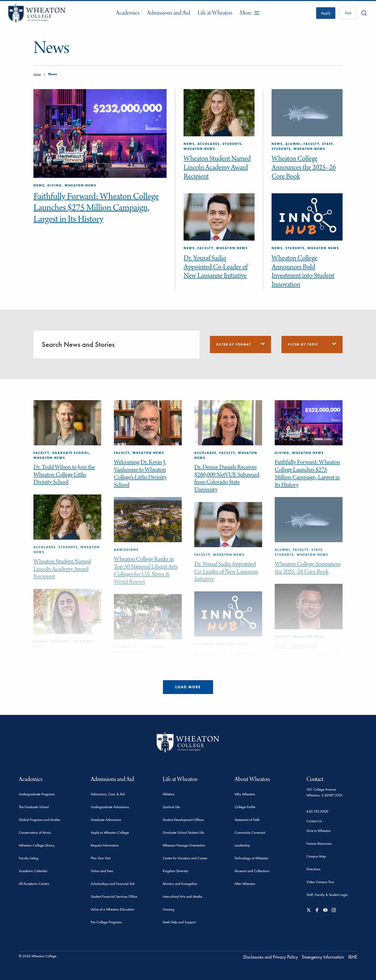This screenshot has height=980, width=376.
Task: Open Academic Calendar footer link
Action: pos(33,871)
